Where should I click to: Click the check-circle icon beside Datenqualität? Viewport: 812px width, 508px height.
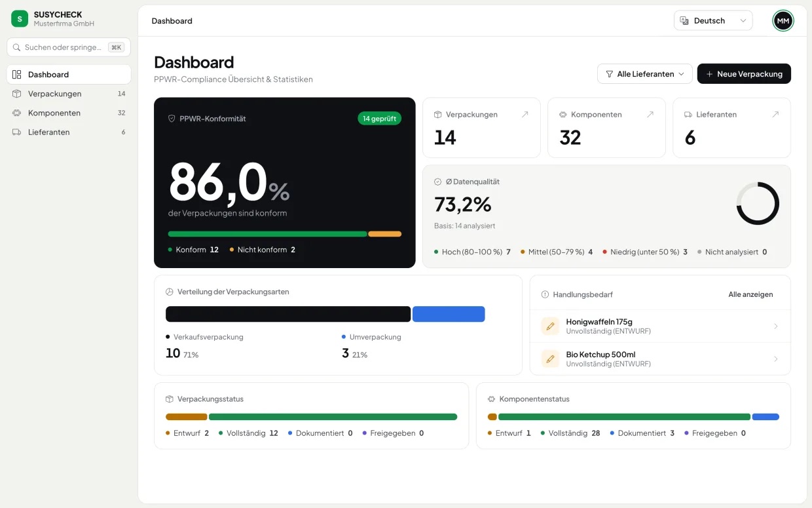[x=438, y=182]
